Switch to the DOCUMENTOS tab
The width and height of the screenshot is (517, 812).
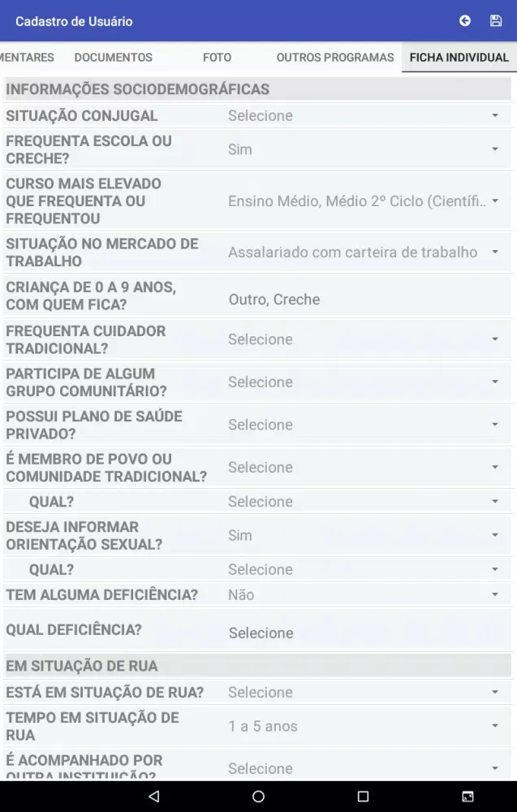(x=113, y=57)
